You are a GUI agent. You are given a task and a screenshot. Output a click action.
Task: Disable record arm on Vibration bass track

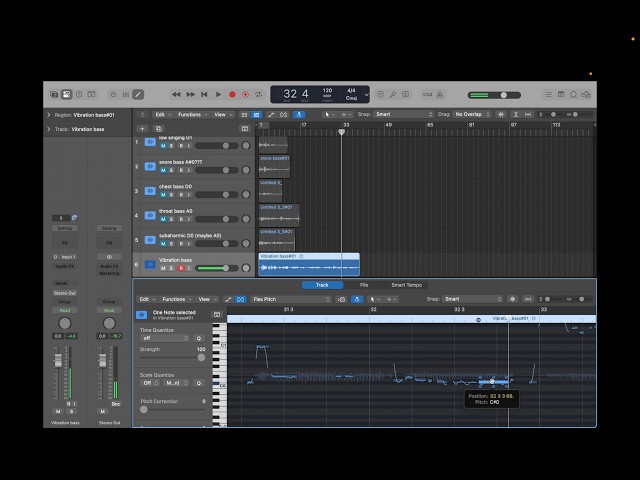pos(181,268)
